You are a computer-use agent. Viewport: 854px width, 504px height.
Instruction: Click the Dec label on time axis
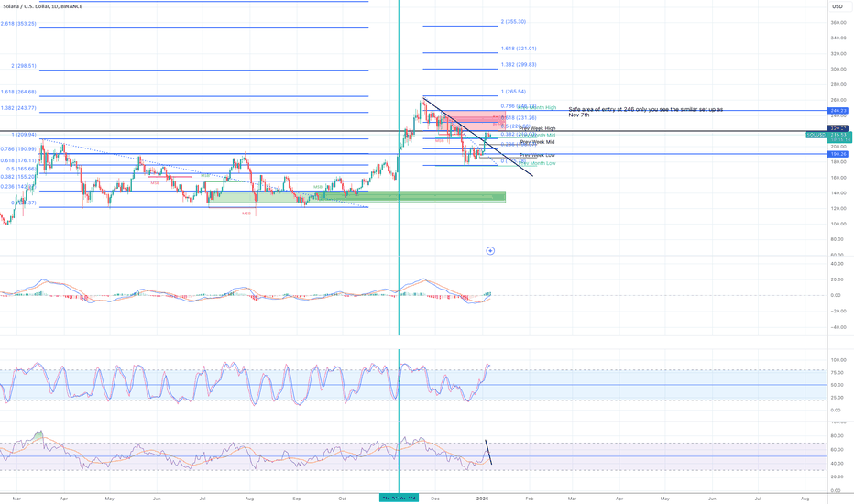click(x=434, y=499)
